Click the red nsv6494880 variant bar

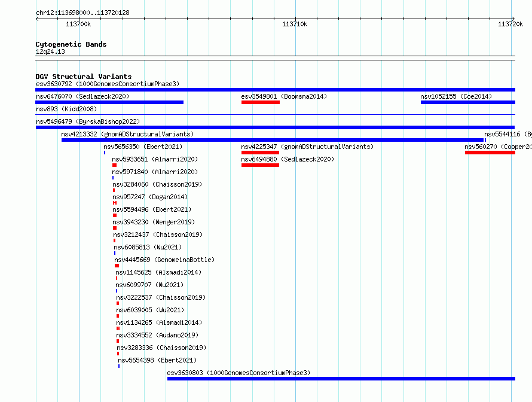point(260,165)
